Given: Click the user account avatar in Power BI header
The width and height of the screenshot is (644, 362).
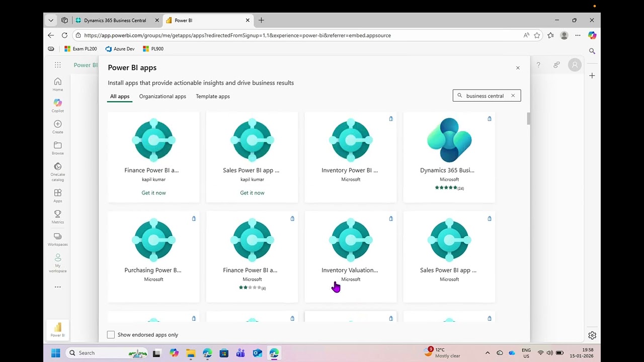Looking at the screenshot, I should [575, 65].
